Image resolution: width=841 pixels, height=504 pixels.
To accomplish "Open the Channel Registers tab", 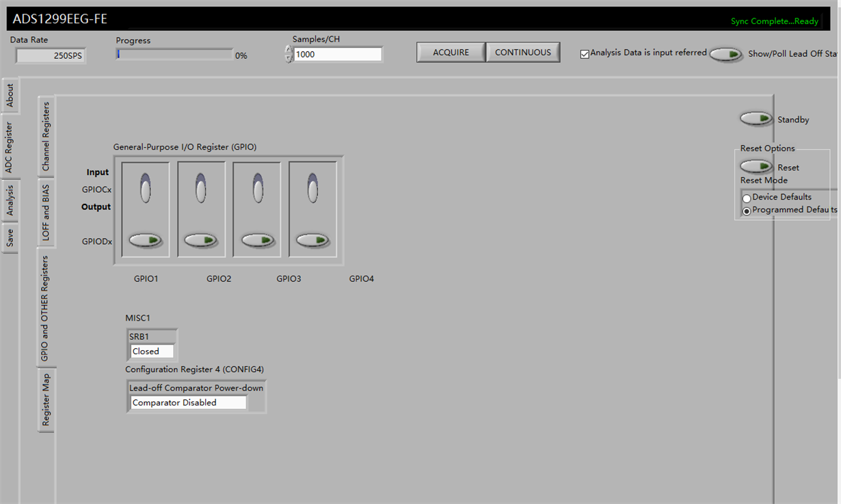I will (x=46, y=137).
